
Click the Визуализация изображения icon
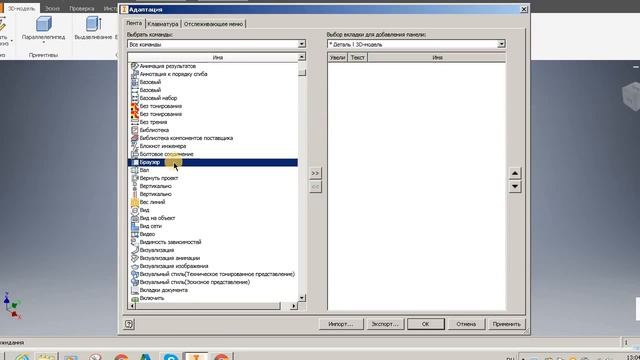click(x=135, y=266)
